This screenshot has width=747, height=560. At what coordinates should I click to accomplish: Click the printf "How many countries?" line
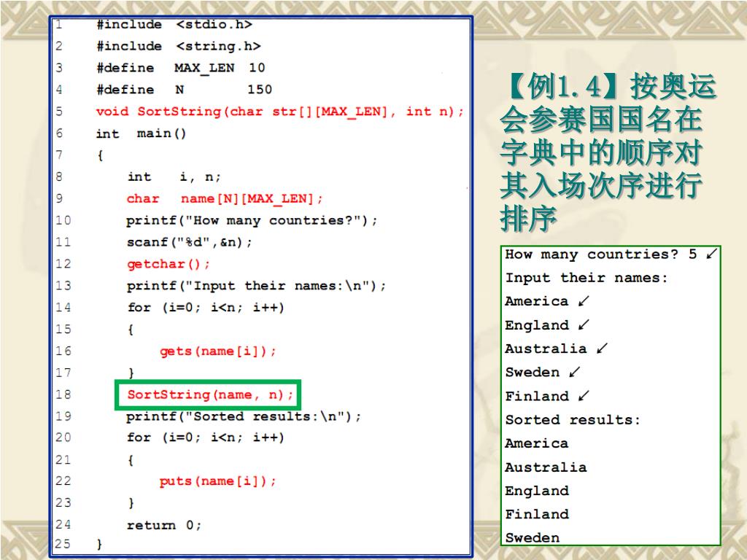pos(252,221)
